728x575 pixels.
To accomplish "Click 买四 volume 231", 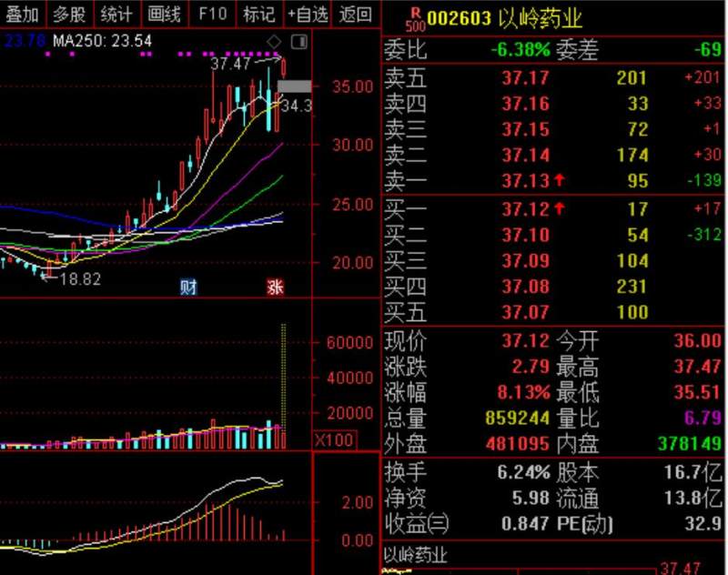I will 632,287.
